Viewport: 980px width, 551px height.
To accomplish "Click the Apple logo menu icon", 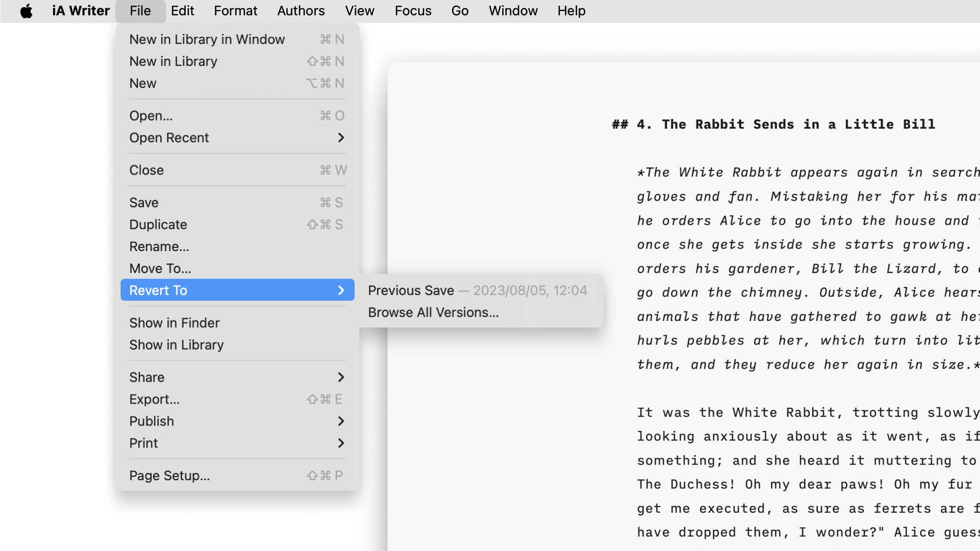I will (26, 11).
